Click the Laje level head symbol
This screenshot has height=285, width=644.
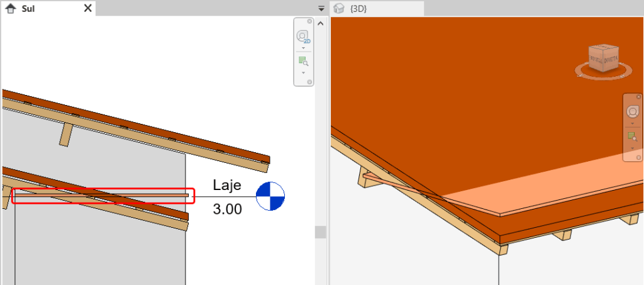(270, 196)
